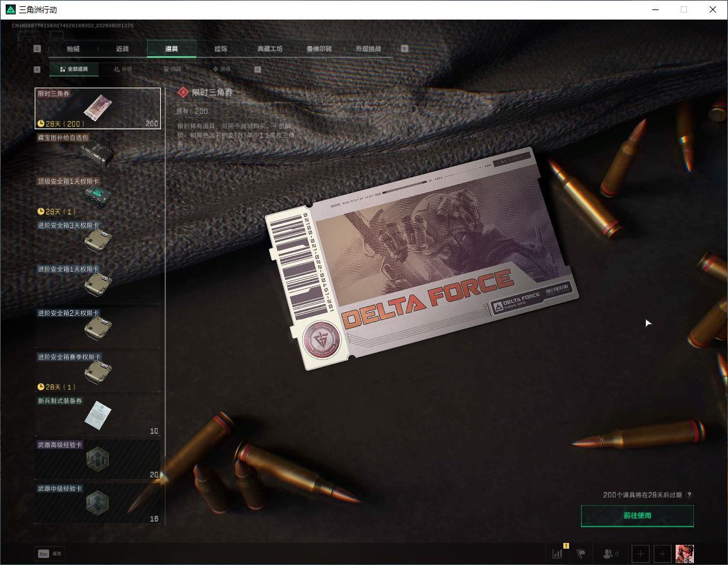
Task: Click the 三角洲行动 app icon in title bar
Action: click(x=10, y=9)
